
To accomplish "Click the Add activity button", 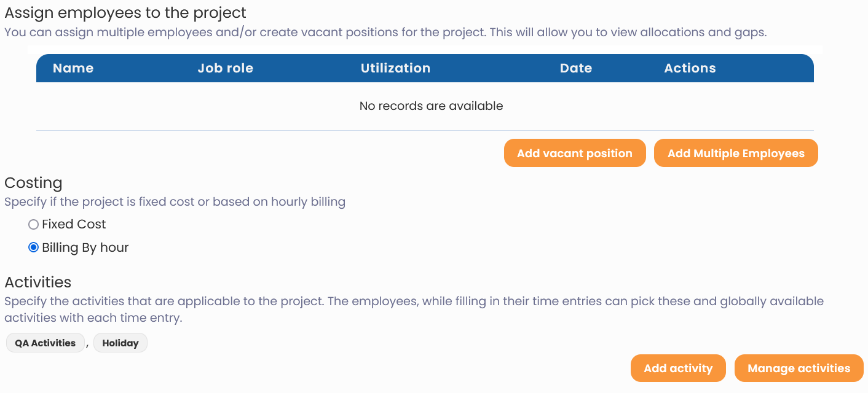I will (678, 368).
